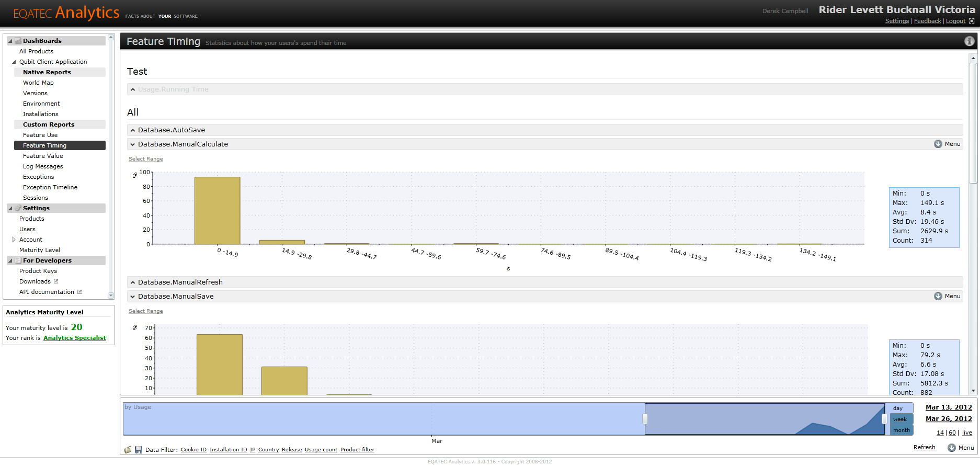The width and height of the screenshot is (980, 466).
Task: Click the info icon in Feature Timing header
Action: [969, 41]
